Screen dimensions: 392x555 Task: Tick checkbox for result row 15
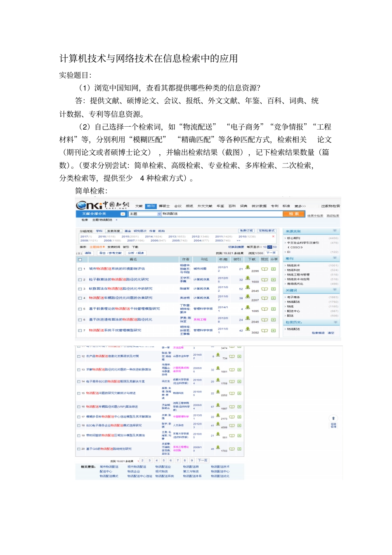(x=79, y=393)
